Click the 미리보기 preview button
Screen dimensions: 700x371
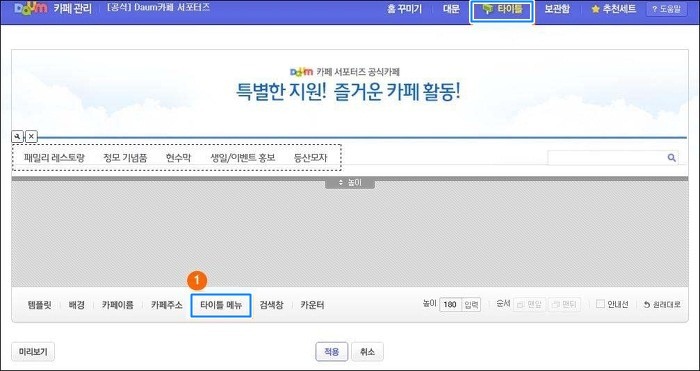click(33, 352)
